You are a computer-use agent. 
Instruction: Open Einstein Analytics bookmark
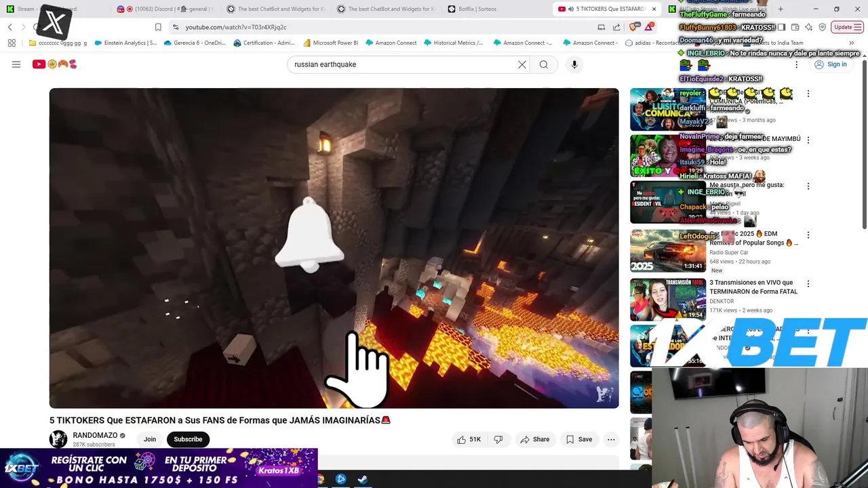click(125, 43)
